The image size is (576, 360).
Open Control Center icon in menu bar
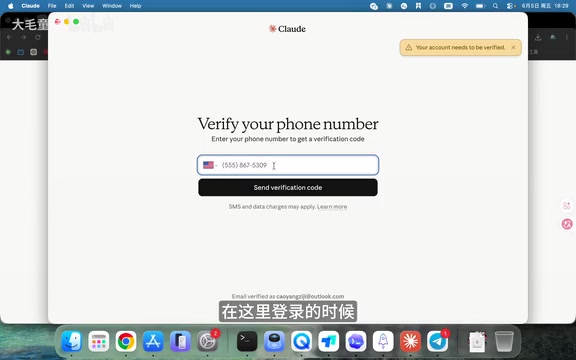pos(511,6)
